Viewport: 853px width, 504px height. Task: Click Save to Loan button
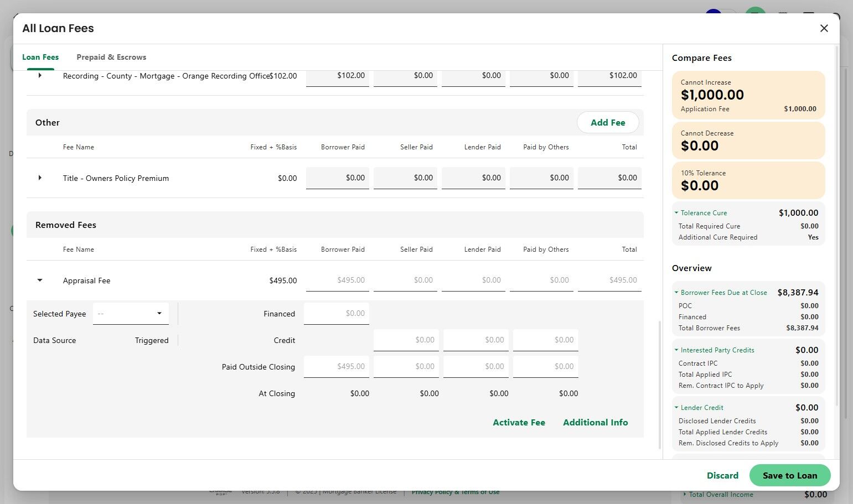[790, 475]
